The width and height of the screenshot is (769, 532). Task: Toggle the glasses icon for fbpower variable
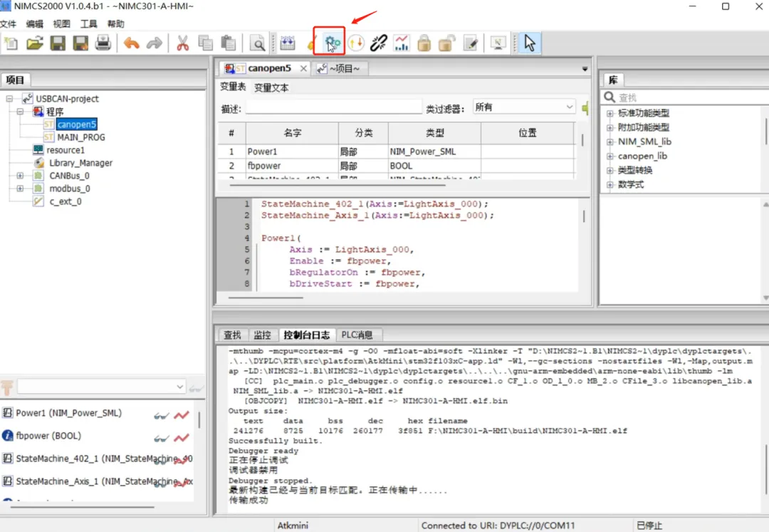point(161,438)
